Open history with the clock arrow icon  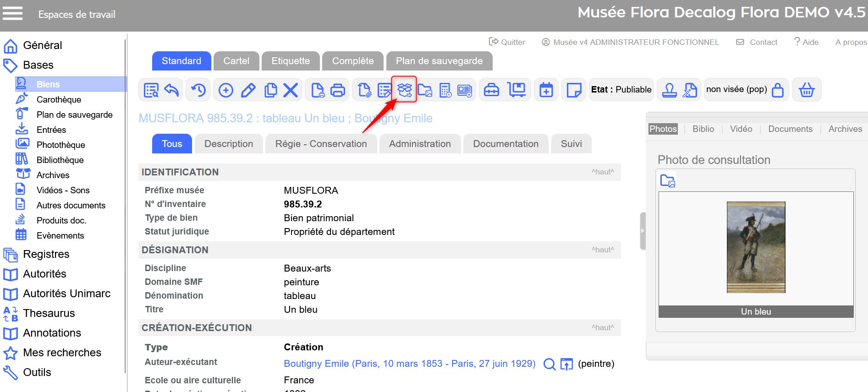[x=198, y=90]
